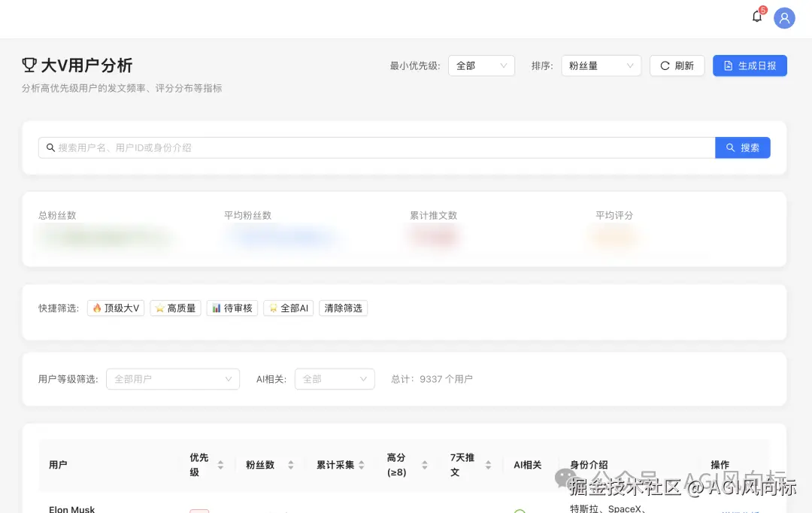Apply the 全部AI quick filter
This screenshot has height=513, width=812.
289,308
